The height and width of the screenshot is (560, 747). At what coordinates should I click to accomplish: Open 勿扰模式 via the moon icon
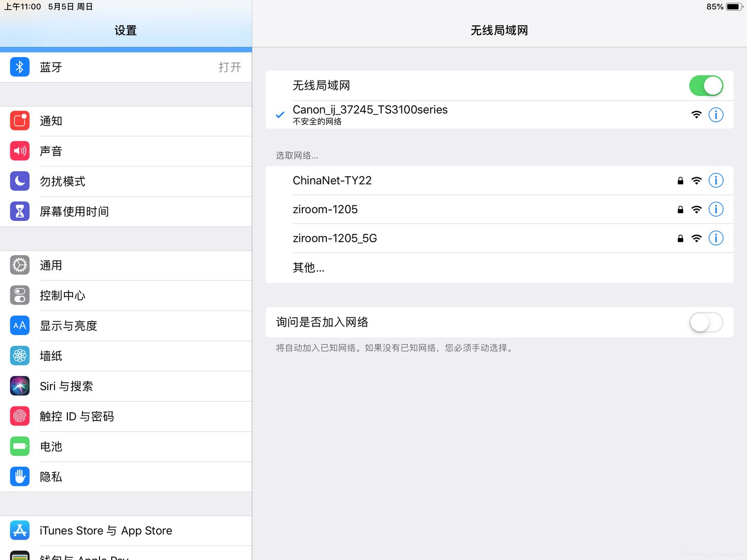19,181
